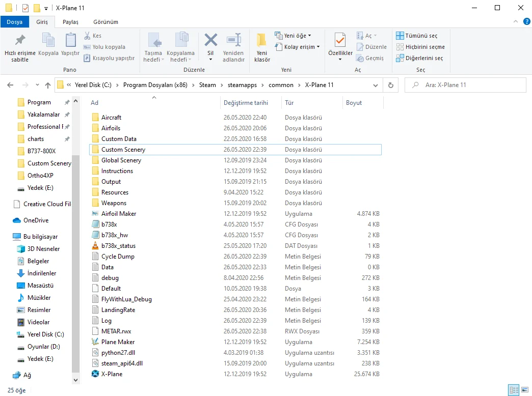532x396 pixels.
Task: Expand the Yeni öğe new item dropdown
Action: click(x=309, y=36)
